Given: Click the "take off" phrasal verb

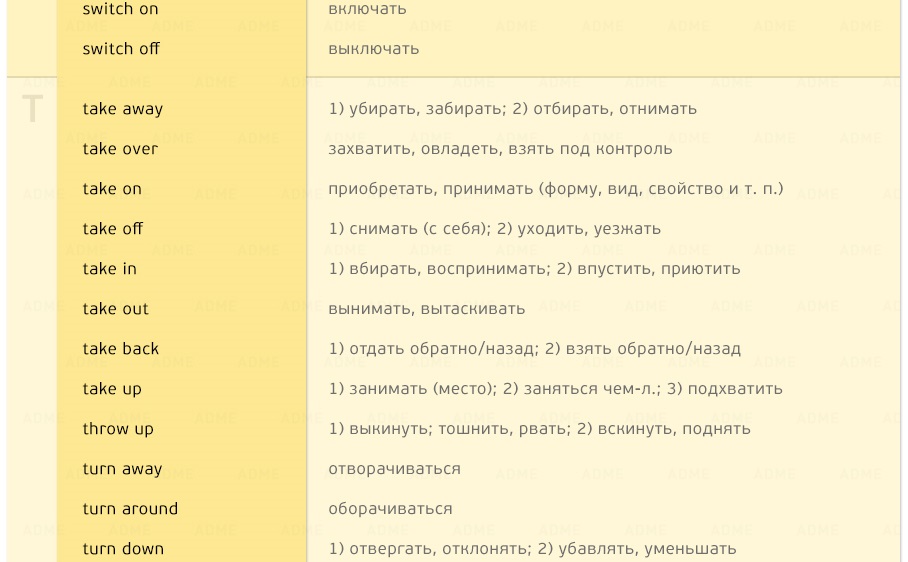Looking at the screenshot, I should (x=113, y=229).
